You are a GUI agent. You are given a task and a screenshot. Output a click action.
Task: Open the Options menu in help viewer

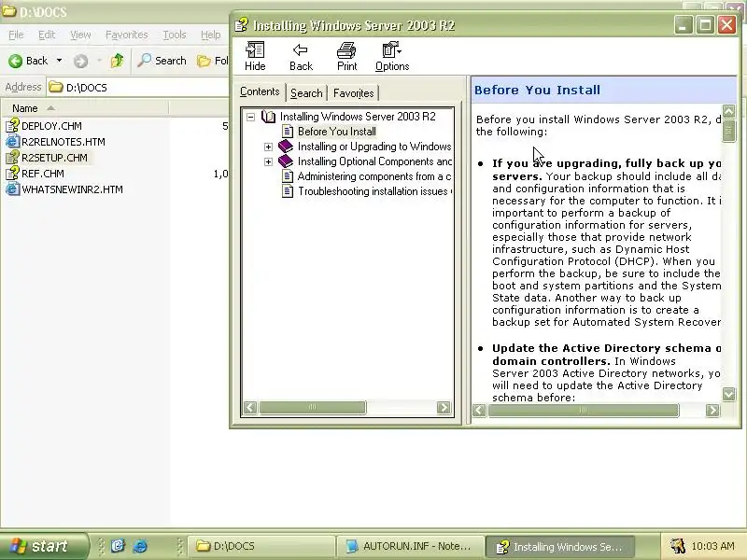392,57
